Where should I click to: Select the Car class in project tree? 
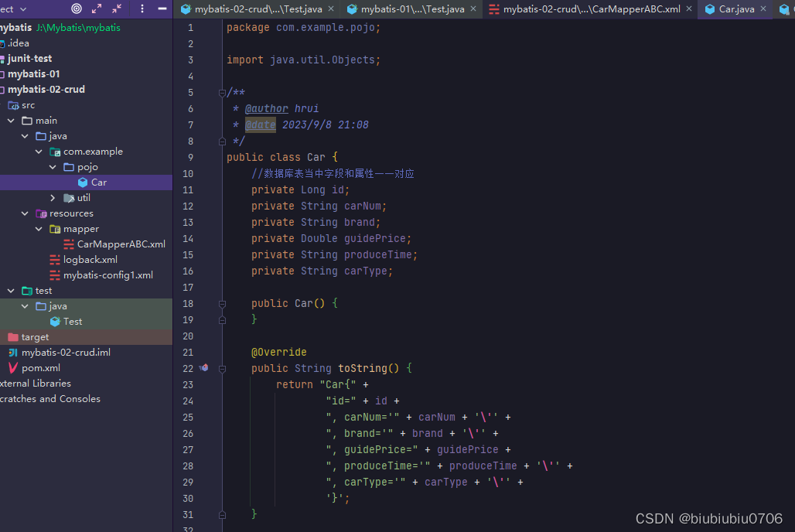coord(86,182)
